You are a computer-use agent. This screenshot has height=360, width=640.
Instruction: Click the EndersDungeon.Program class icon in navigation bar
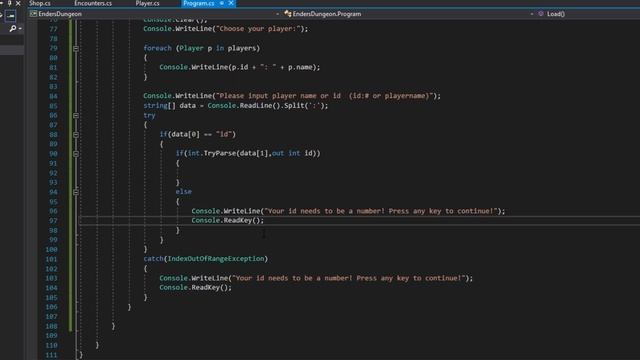288,14
